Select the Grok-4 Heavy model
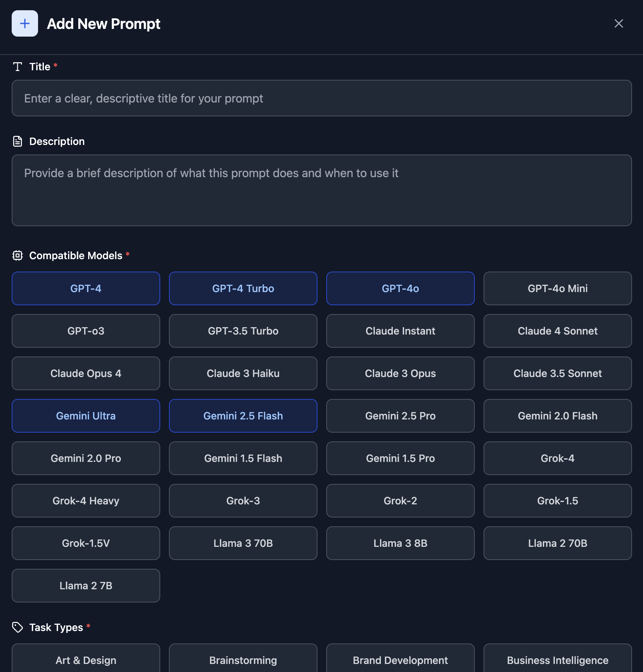The width and height of the screenshot is (643, 672). [x=86, y=501]
